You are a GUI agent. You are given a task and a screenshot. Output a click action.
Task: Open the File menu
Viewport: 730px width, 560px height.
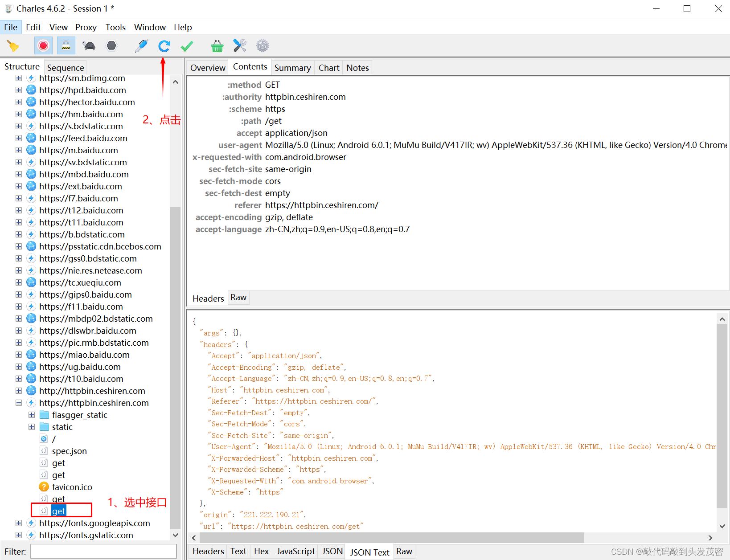click(11, 27)
